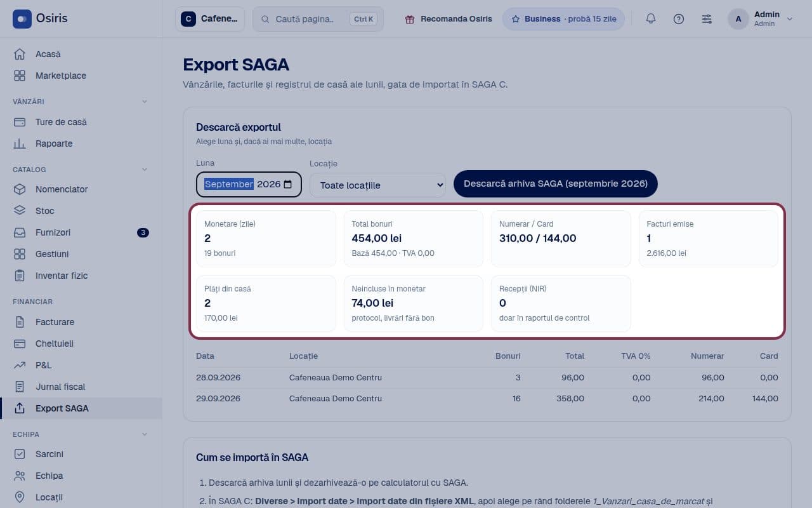This screenshot has width=812, height=508.
Task: Collapse the CATALOG sidebar section
Action: point(144,170)
